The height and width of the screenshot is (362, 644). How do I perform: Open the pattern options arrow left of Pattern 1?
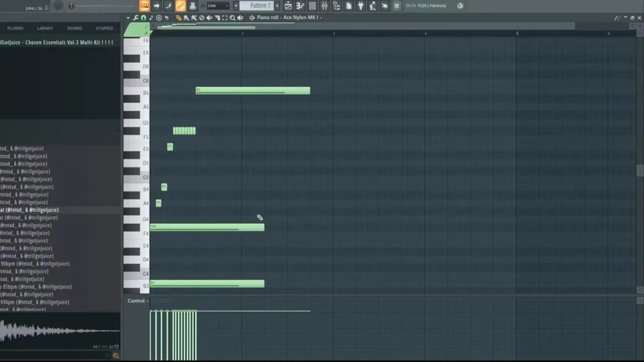235,6
